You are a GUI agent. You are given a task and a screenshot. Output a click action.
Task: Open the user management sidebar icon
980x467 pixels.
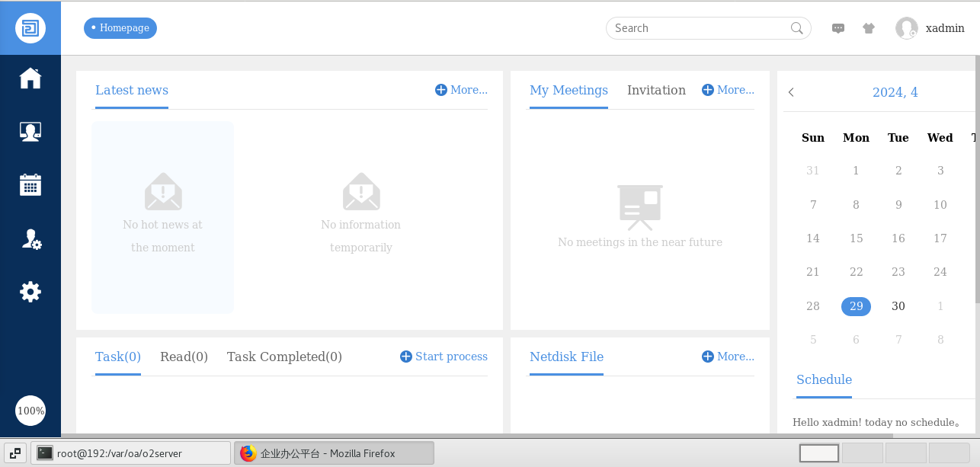click(30, 239)
